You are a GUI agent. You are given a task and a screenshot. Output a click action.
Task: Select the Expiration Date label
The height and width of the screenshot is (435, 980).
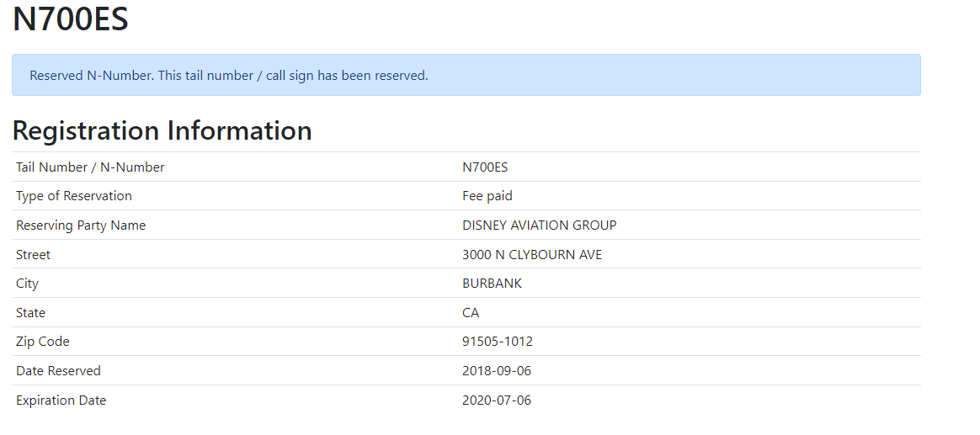[61, 401]
